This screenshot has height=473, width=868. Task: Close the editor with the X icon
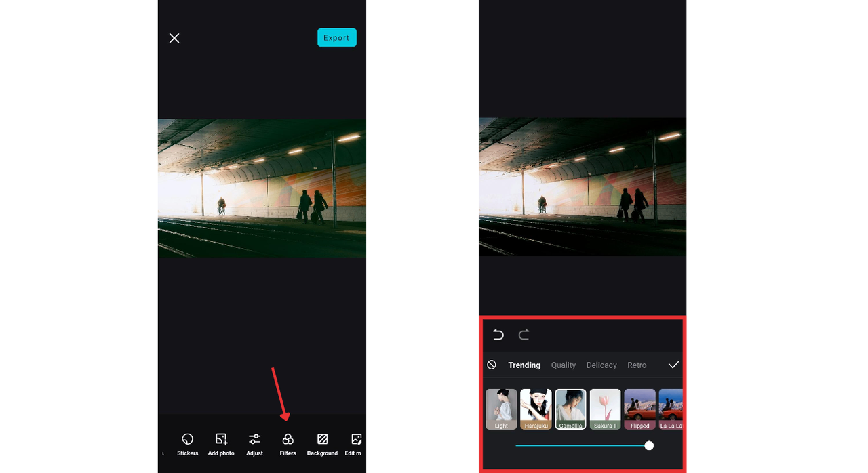click(x=174, y=38)
